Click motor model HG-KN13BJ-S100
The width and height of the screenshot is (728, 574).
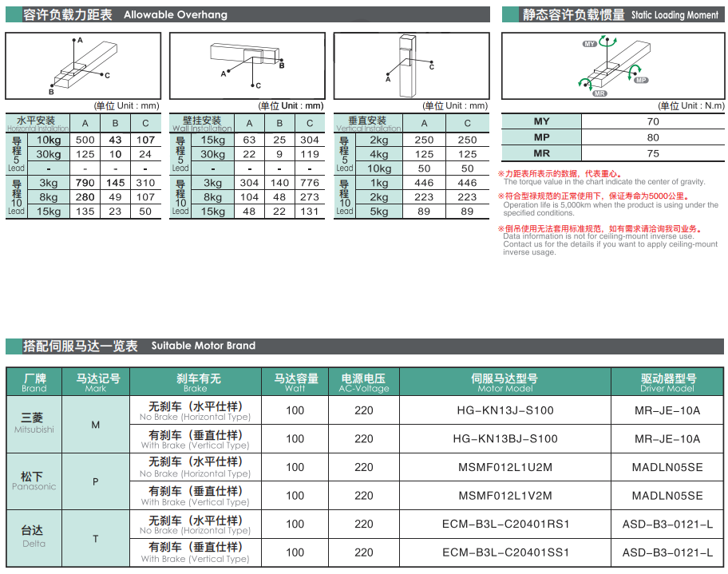(x=504, y=438)
